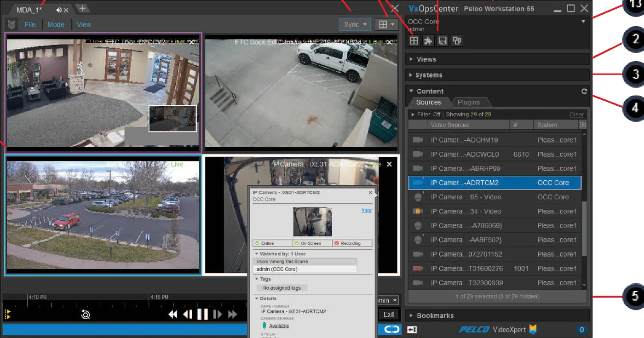Screen dimensions: 644x338
Task: Expand the Filter: Off options
Action: tap(412, 115)
